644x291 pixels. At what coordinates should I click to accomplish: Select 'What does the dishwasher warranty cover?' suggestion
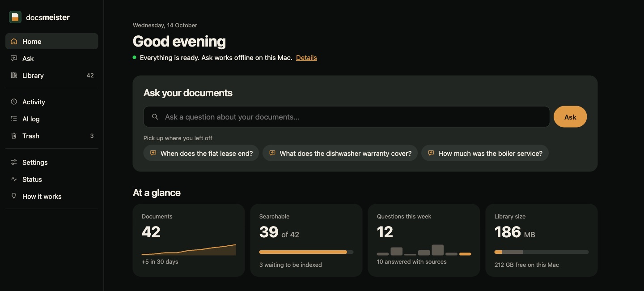[340, 153]
